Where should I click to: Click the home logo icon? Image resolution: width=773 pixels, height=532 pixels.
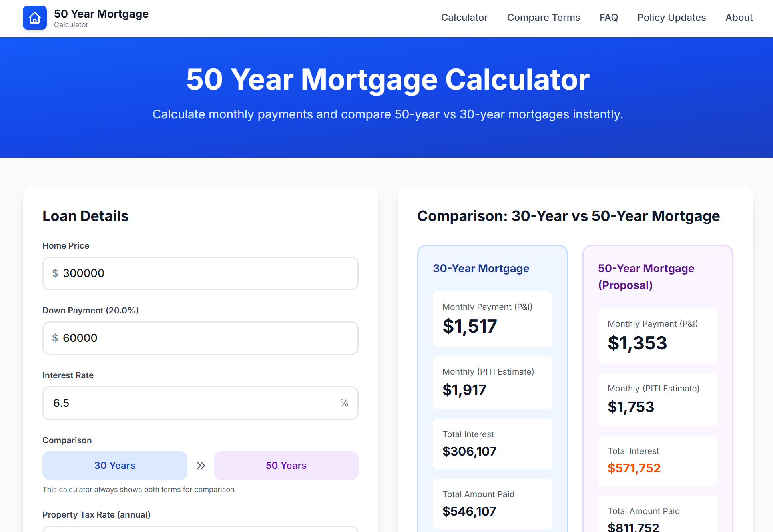tap(34, 18)
